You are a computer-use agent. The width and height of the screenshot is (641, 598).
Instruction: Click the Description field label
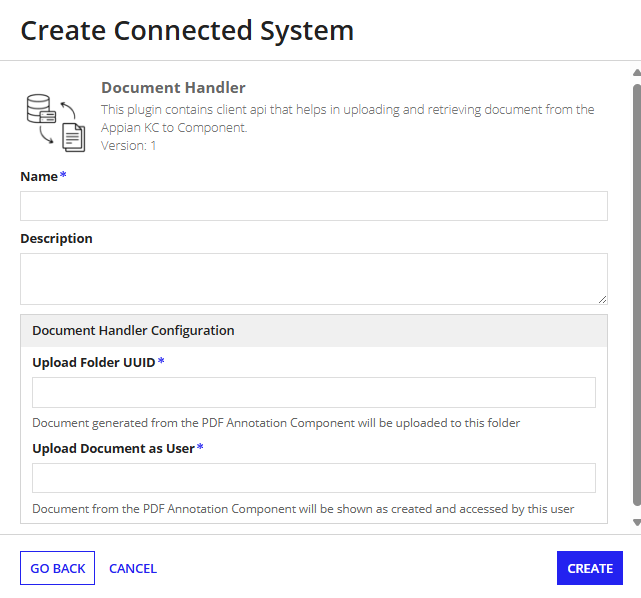56,239
